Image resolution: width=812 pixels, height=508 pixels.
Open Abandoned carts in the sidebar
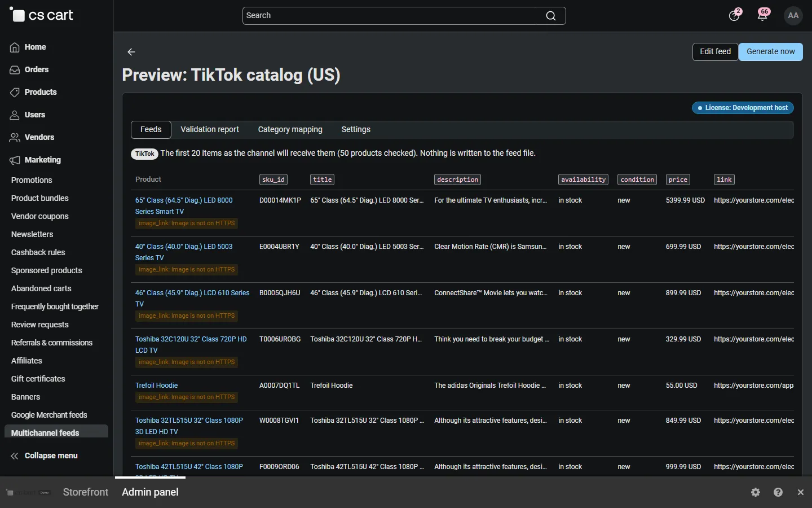click(x=41, y=288)
